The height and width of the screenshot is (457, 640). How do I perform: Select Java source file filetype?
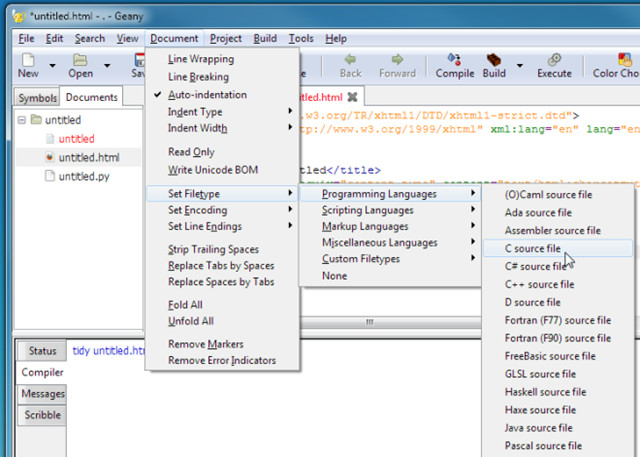pyautogui.click(x=558, y=428)
